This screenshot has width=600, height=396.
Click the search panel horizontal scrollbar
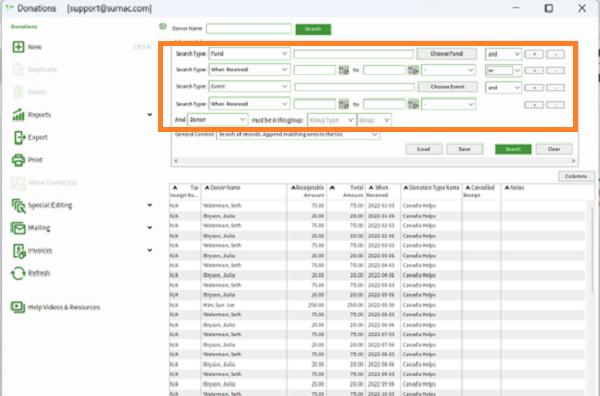coord(375,161)
